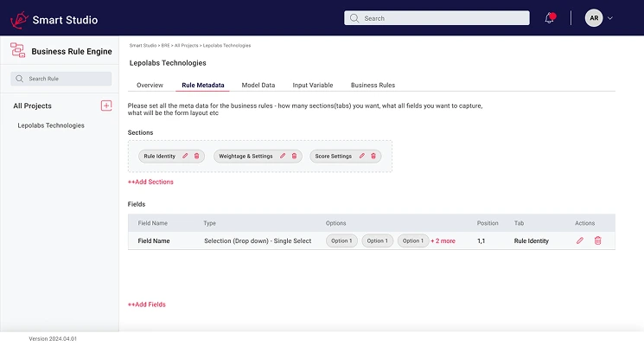Click the Add Sections link
This screenshot has height=346, width=644.
click(x=150, y=182)
